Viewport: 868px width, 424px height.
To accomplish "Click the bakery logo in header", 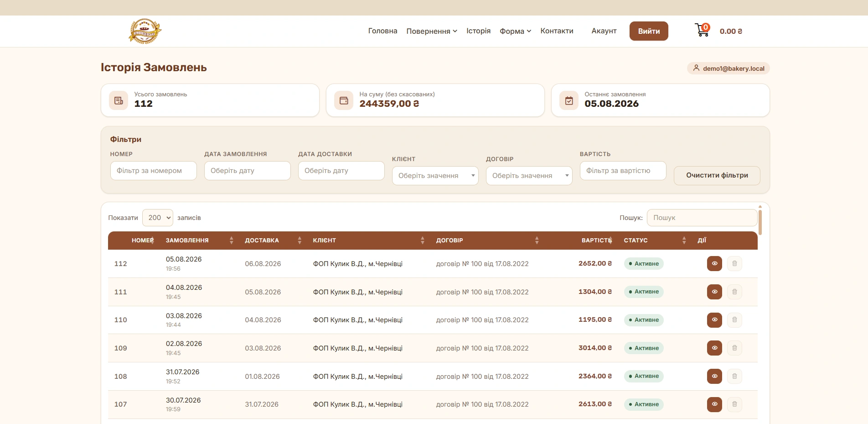I will [x=145, y=31].
